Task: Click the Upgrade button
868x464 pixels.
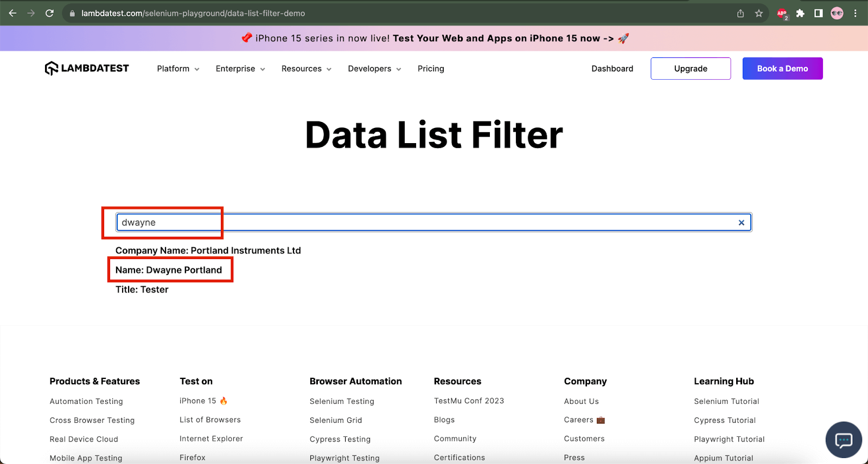Action: (691, 69)
